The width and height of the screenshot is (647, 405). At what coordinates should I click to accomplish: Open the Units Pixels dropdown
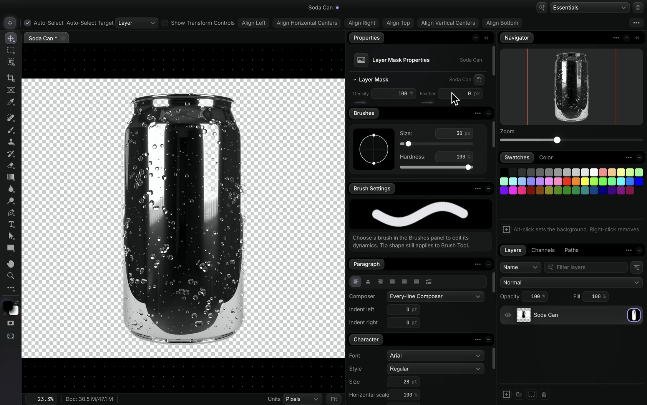(302, 399)
